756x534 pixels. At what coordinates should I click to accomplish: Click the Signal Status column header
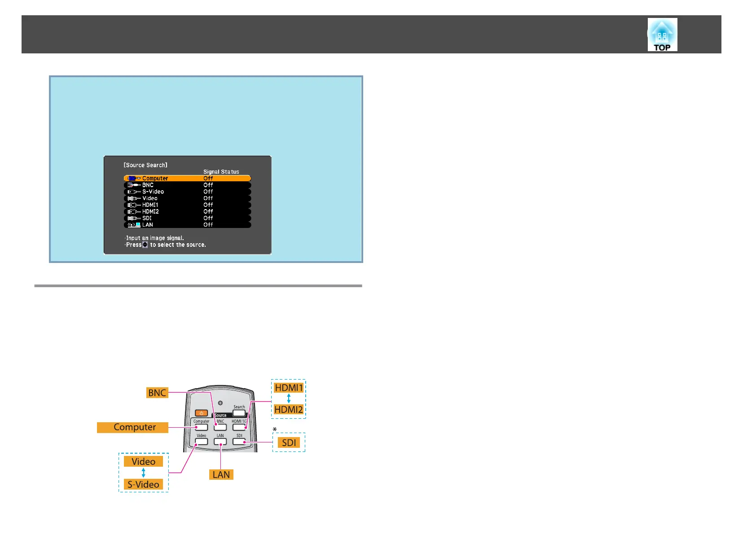point(221,171)
